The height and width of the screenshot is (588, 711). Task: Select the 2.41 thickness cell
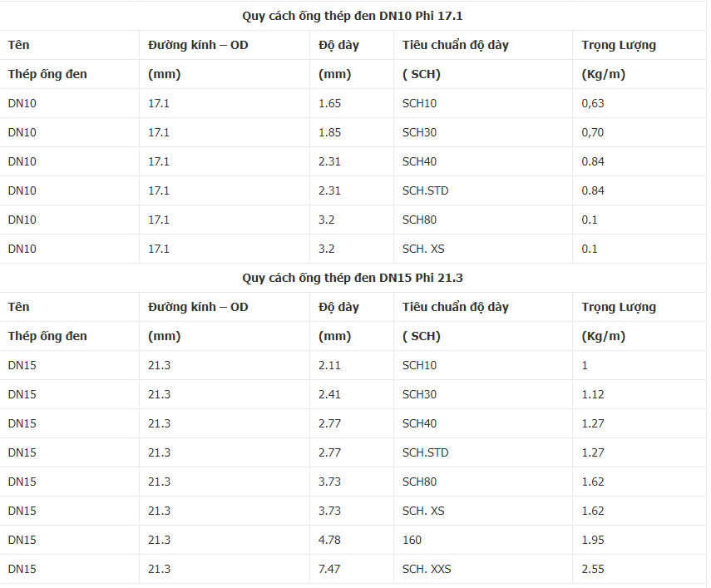(330, 394)
